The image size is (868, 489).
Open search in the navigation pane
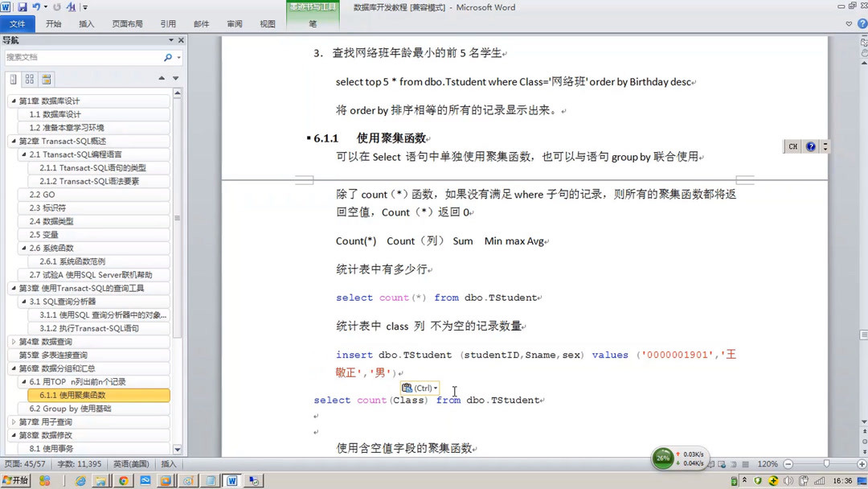167,57
